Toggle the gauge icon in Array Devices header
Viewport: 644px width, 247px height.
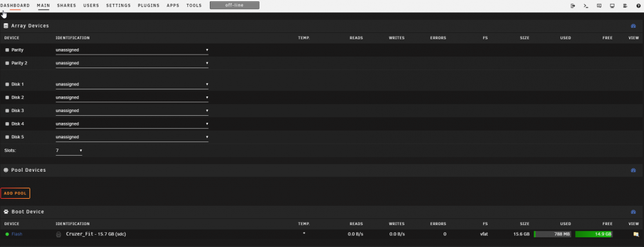click(x=633, y=26)
